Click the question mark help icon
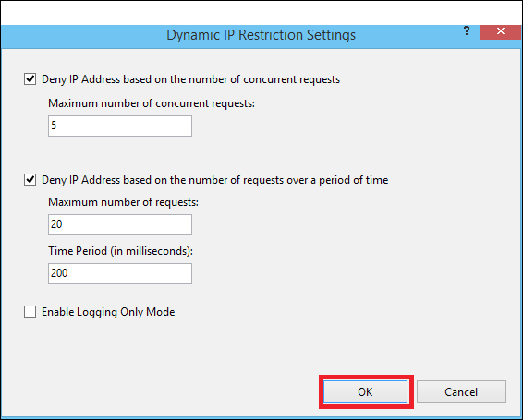 (x=467, y=31)
